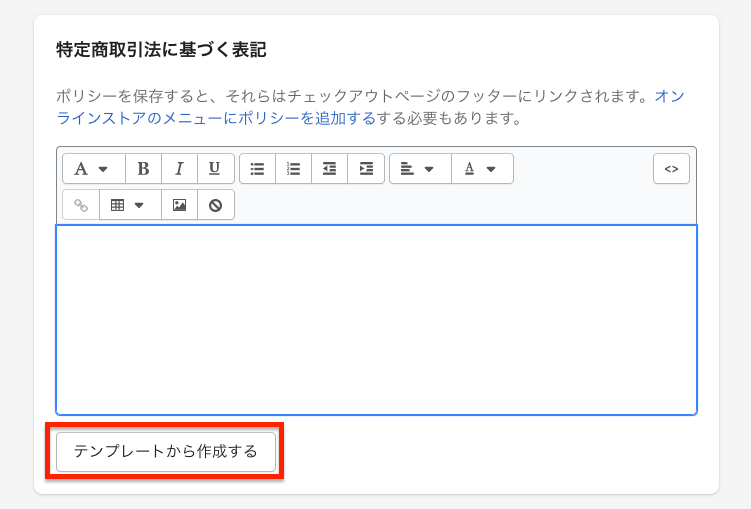Viewport: 751px width, 509px height.
Task: Toggle bold formatting in editor toolbar
Action: coord(143,169)
